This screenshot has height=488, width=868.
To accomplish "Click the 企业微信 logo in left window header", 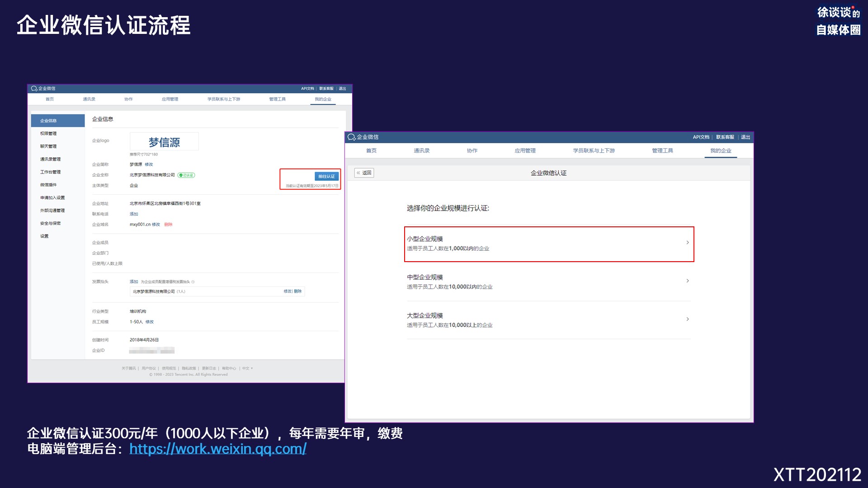I will (x=43, y=89).
